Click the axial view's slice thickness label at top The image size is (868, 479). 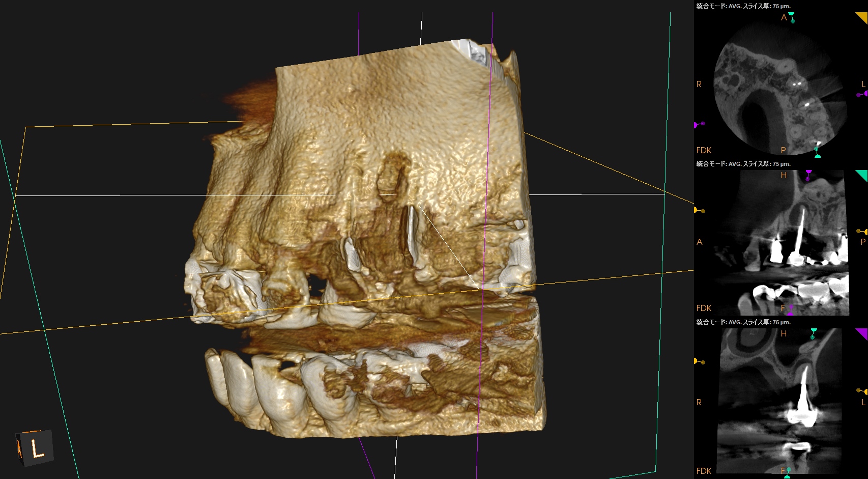[x=743, y=6]
